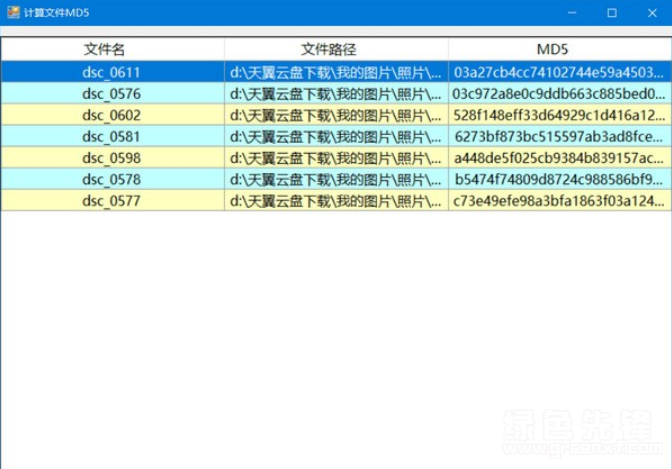Click the file path cell of dsc_0577
The image size is (672, 469).
336,201
